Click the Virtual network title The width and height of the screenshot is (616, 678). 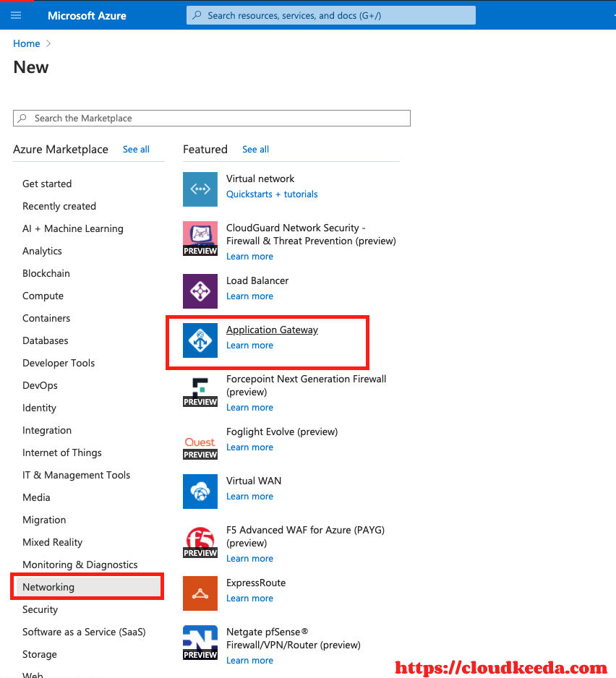pyautogui.click(x=260, y=179)
